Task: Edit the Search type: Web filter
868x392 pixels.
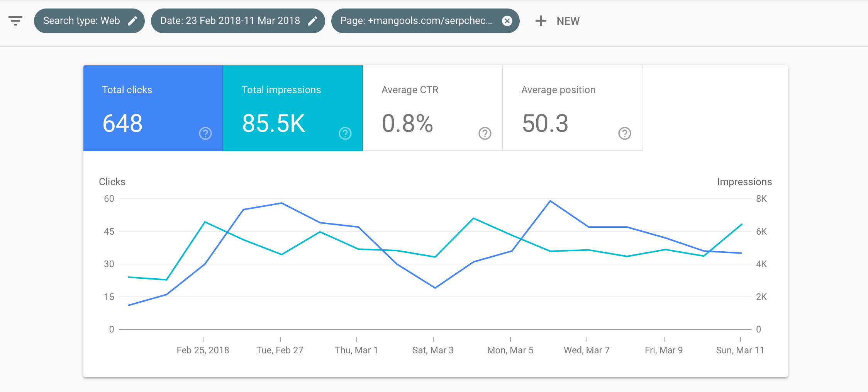Action: (132, 21)
